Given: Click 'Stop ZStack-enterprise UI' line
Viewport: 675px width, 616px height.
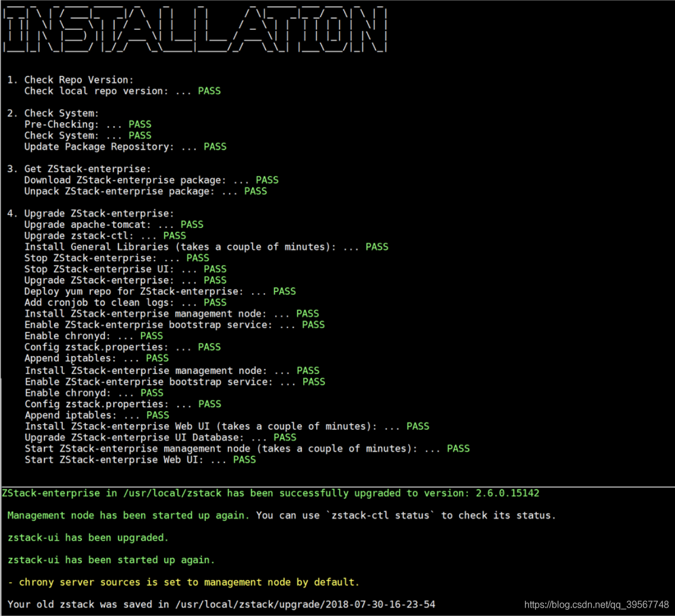Looking at the screenshot, I should click(125, 269).
